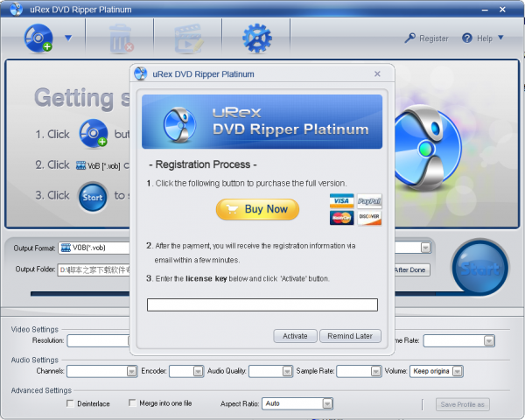This screenshot has height=420, width=525.
Task: Click the MasterCard payment logo
Action: point(341,218)
